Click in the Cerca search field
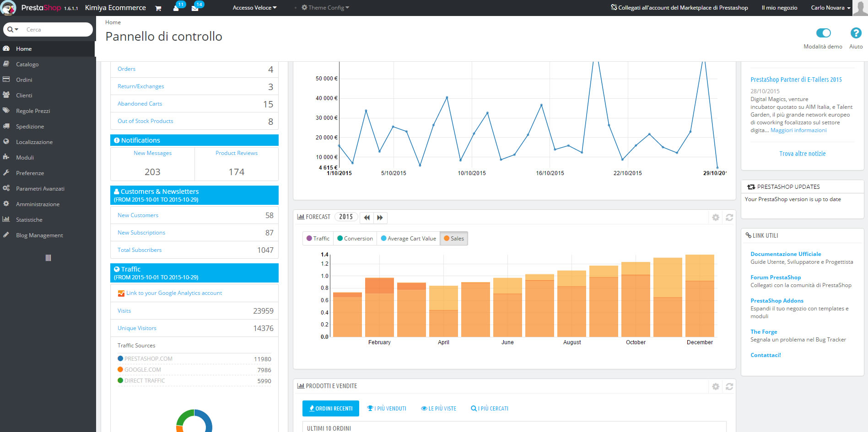This screenshot has height=432, width=868. [57, 29]
